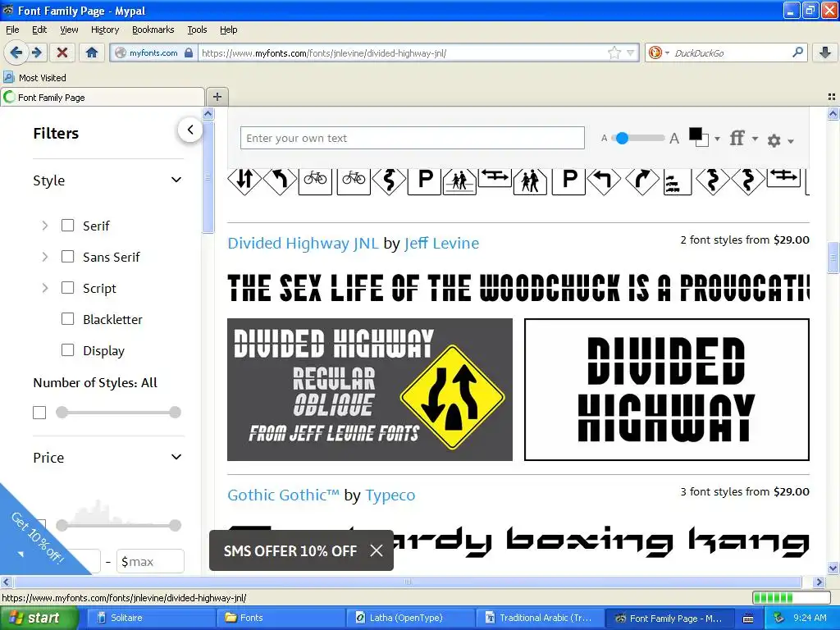Collapse the Price filter section
840x630 pixels.
pos(176,457)
